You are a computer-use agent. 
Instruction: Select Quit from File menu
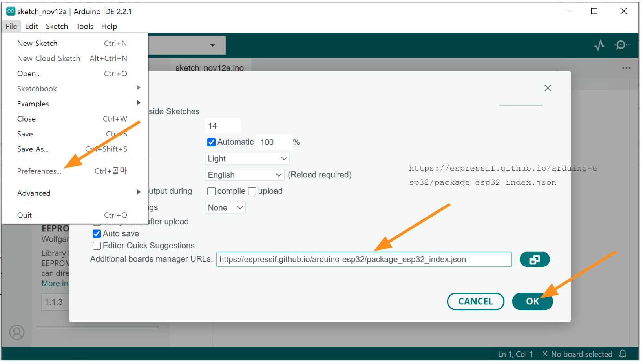(x=75, y=215)
